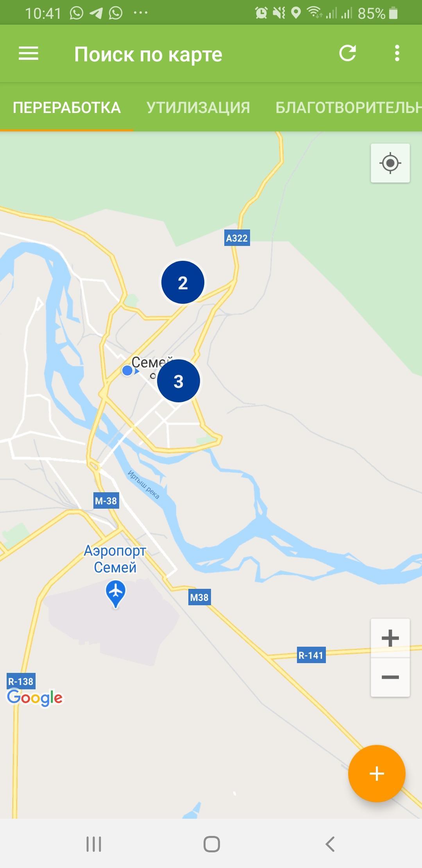Tap the Android home button
The image size is (422, 868).
(x=211, y=844)
